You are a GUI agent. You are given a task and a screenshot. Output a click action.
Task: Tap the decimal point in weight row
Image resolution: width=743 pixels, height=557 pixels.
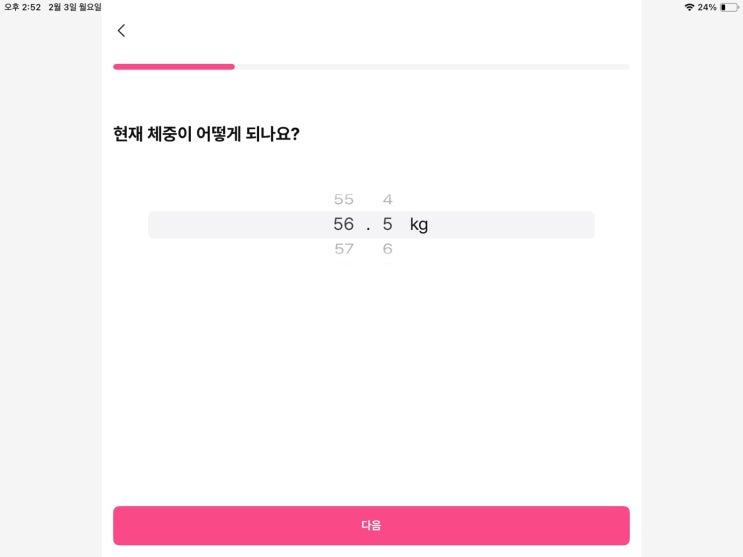[368, 229]
